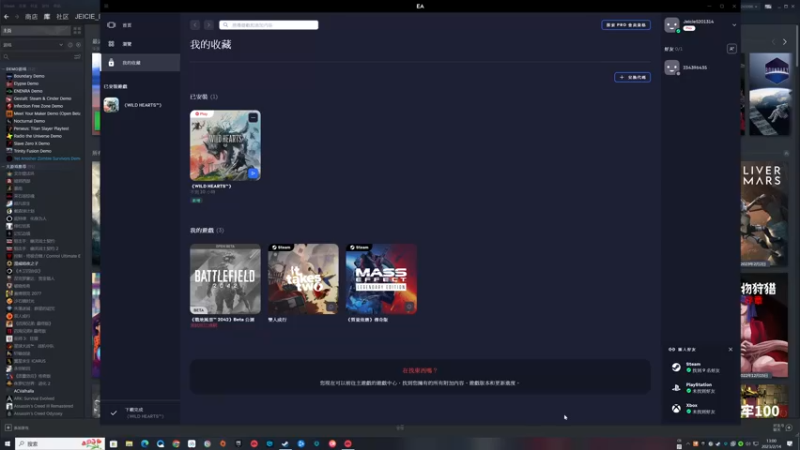Link Xbox account in import friends panel

[699, 408]
